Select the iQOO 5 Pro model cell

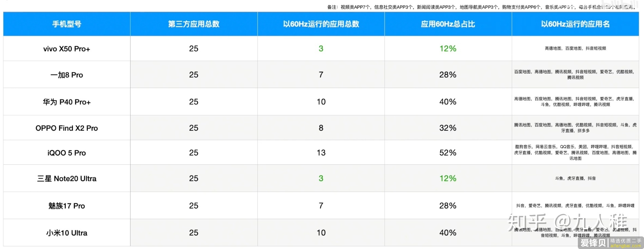click(67, 153)
